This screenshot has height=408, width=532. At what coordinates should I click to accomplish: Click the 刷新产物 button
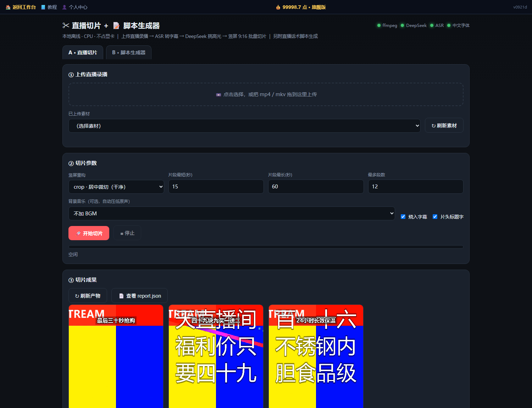88,296
